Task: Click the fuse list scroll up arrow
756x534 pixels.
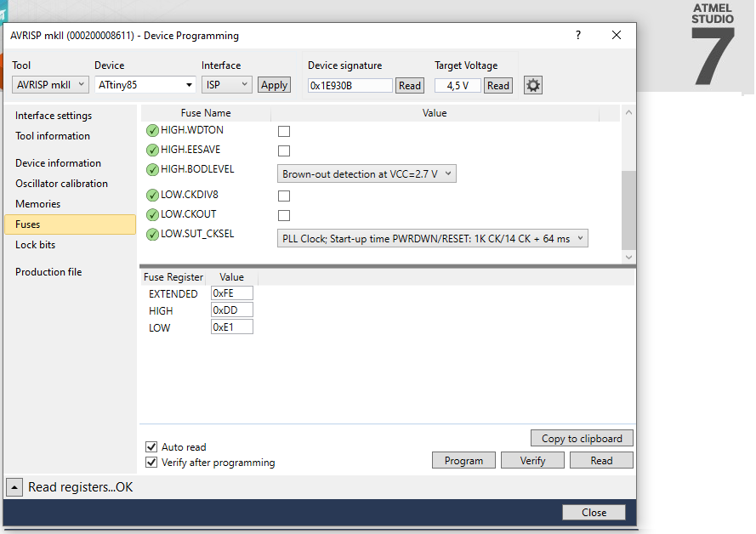Action: click(x=628, y=112)
